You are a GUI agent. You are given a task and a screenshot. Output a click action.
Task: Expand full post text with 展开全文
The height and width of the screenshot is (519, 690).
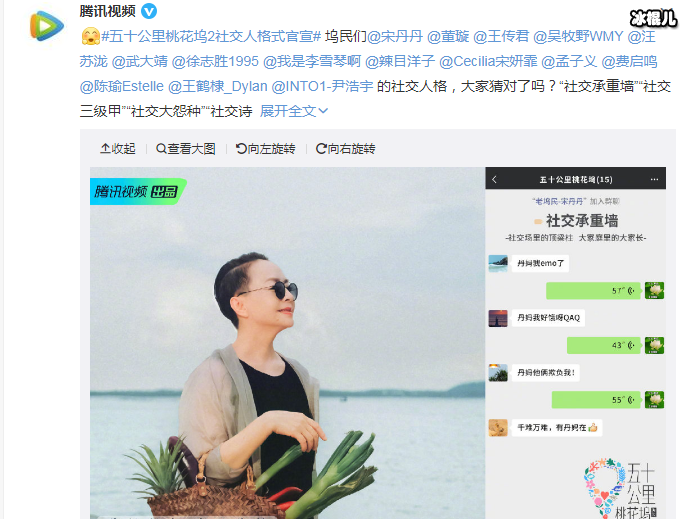(x=294, y=111)
